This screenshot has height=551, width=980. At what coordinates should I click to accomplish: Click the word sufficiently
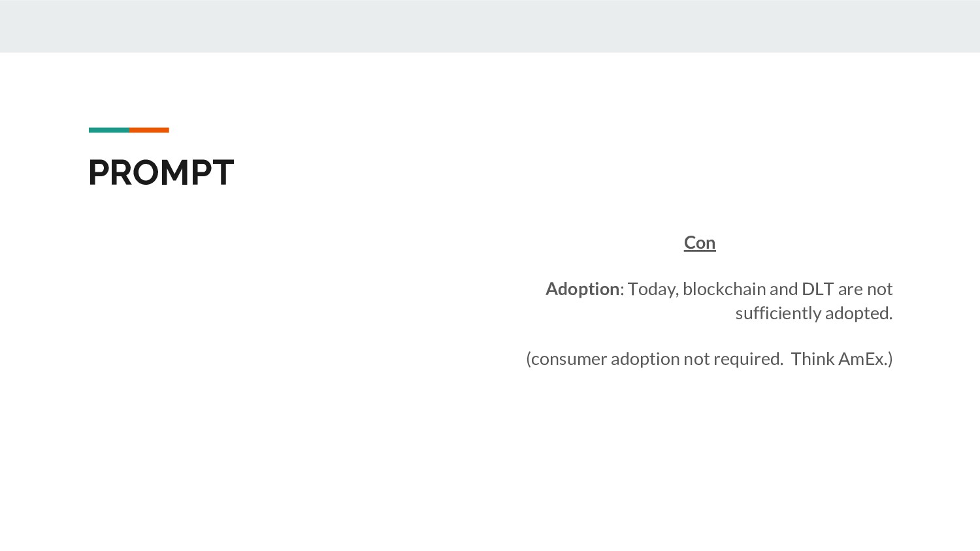pos(778,313)
